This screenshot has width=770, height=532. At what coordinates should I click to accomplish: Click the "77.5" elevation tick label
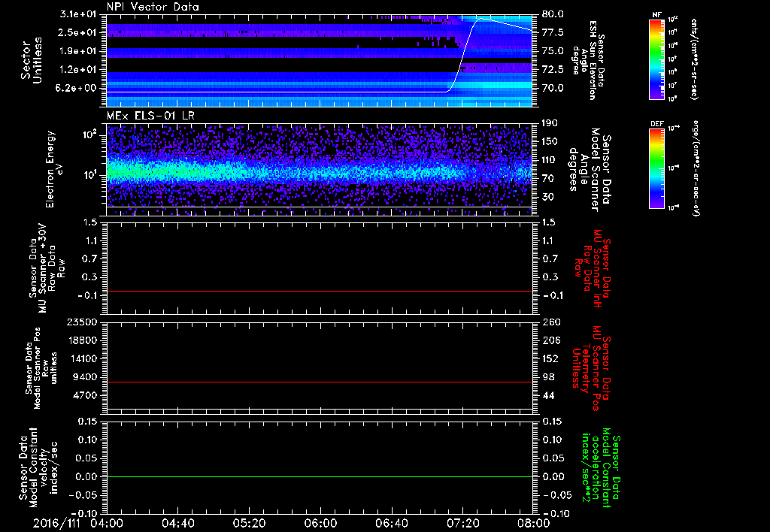tap(553, 32)
